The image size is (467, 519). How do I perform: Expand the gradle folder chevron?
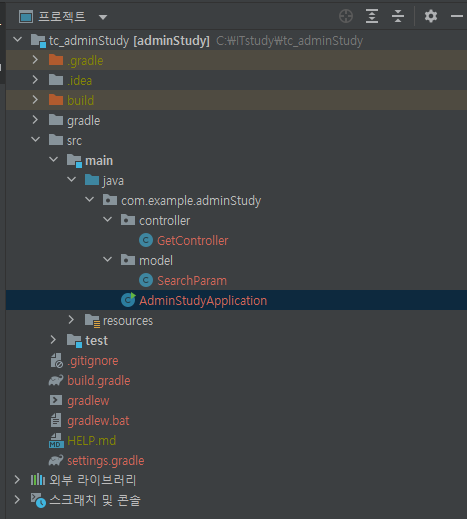(x=35, y=120)
